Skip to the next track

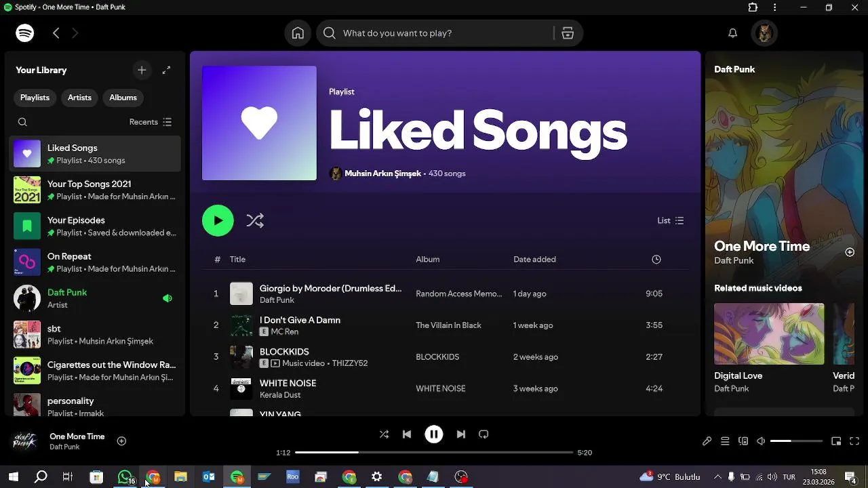(461, 434)
